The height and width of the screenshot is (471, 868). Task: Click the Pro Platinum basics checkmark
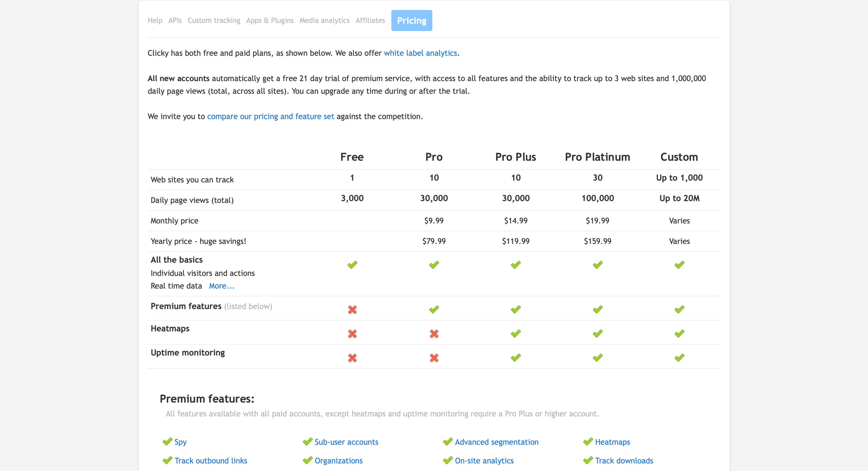point(598,265)
